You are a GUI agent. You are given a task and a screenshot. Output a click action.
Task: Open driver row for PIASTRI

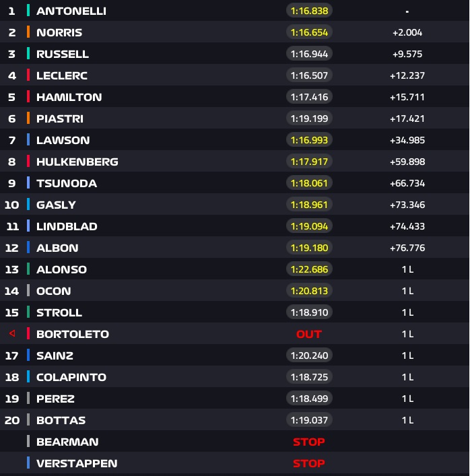pyautogui.click(x=234, y=118)
